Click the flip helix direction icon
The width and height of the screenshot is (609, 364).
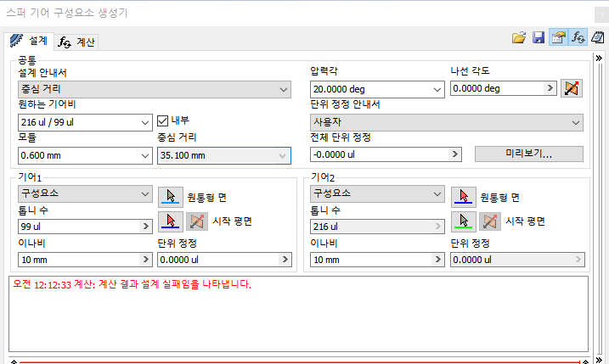572,88
